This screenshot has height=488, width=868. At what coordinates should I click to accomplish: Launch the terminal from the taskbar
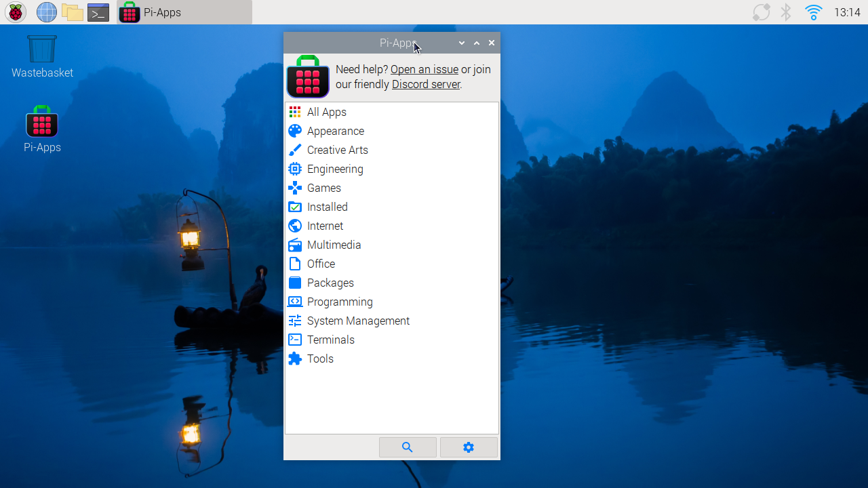click(98, 12)
